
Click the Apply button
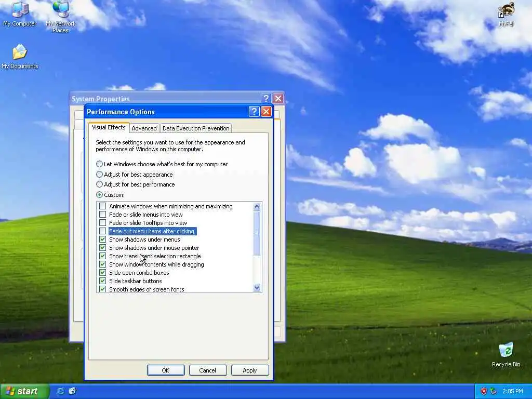(x=250, y=370)
